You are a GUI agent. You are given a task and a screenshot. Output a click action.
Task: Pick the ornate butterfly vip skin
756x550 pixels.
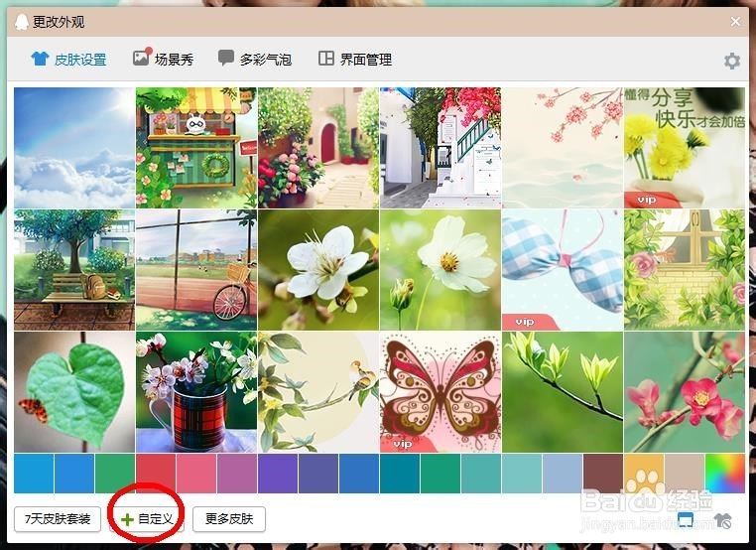(x=441, y=392)
